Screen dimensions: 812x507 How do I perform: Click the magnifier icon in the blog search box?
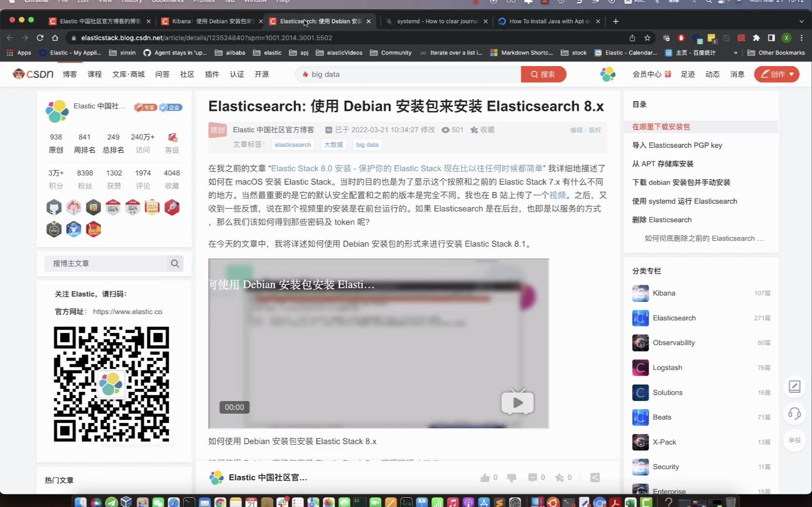click(x=175, y=263)
